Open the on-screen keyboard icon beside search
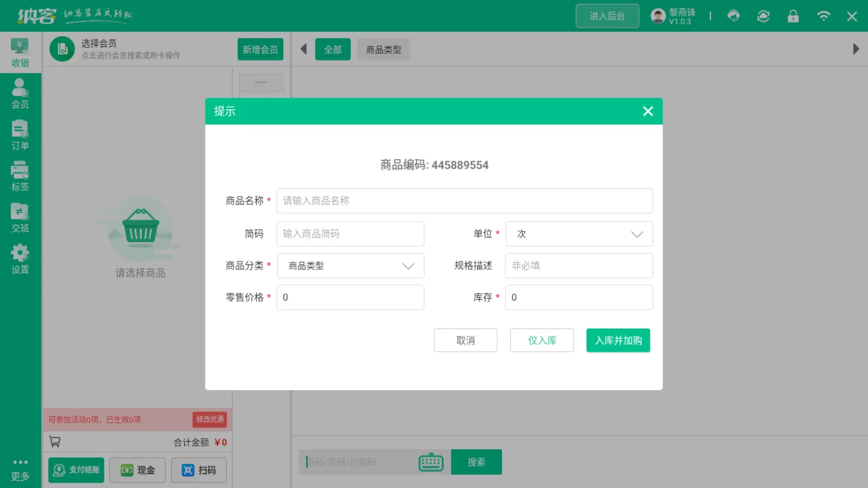 click(x=430, y=462)
